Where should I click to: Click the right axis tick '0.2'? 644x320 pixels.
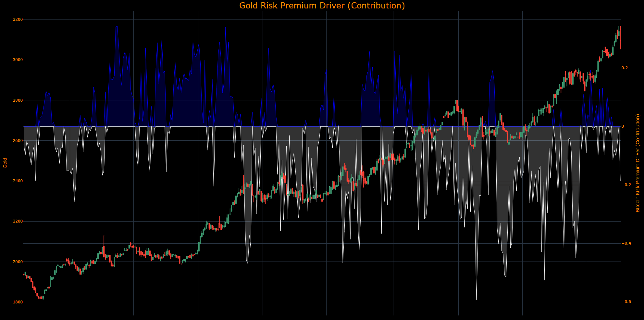point(625,68)
